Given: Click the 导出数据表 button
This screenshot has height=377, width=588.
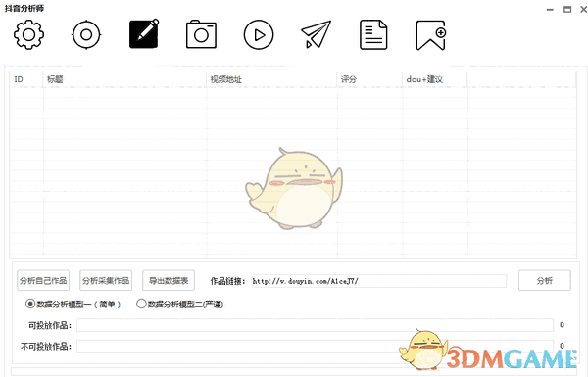Looking at the screenshot, I should [x=169, y=280].
